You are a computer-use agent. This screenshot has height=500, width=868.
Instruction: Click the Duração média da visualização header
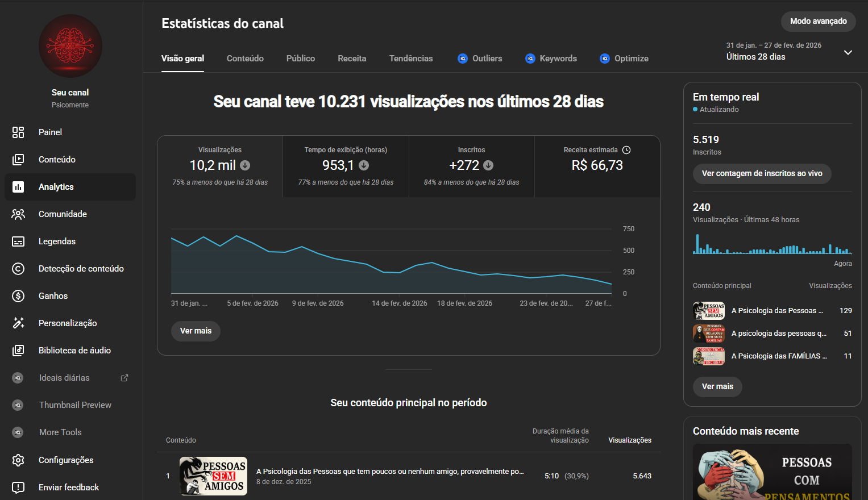(x=560, y=436)
